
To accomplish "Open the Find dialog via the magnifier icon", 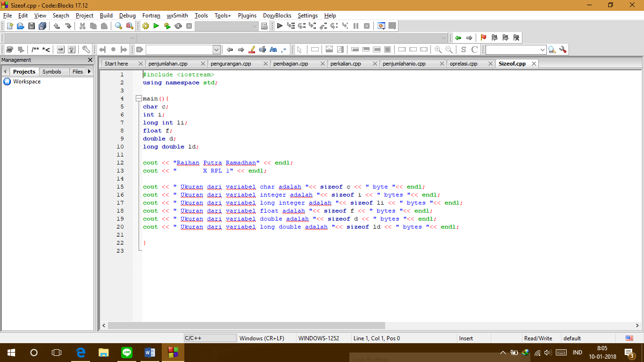I will (x=119, y=25).
